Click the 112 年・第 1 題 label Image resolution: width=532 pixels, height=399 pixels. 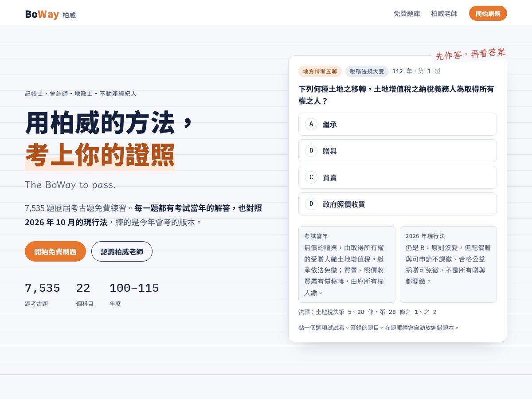[416, 71]
